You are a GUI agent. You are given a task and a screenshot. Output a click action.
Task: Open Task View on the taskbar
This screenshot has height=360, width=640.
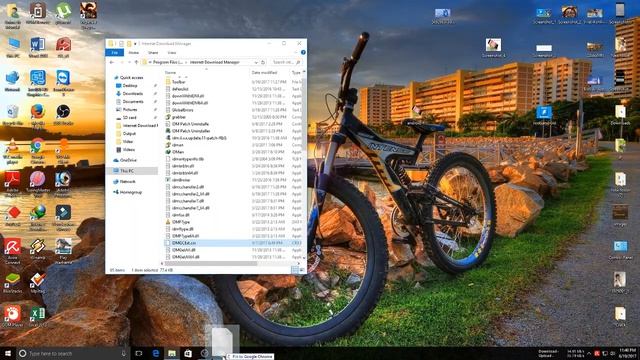pos(138,353)
